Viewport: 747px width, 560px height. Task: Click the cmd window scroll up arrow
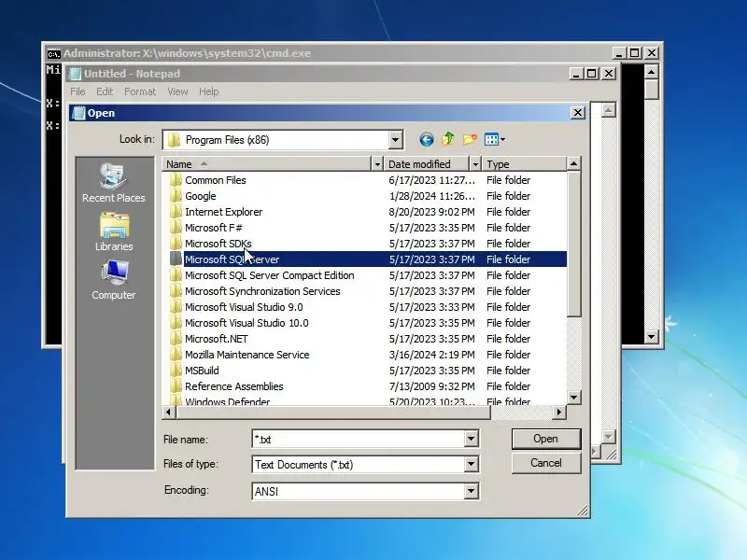click(x=651, y=73)
